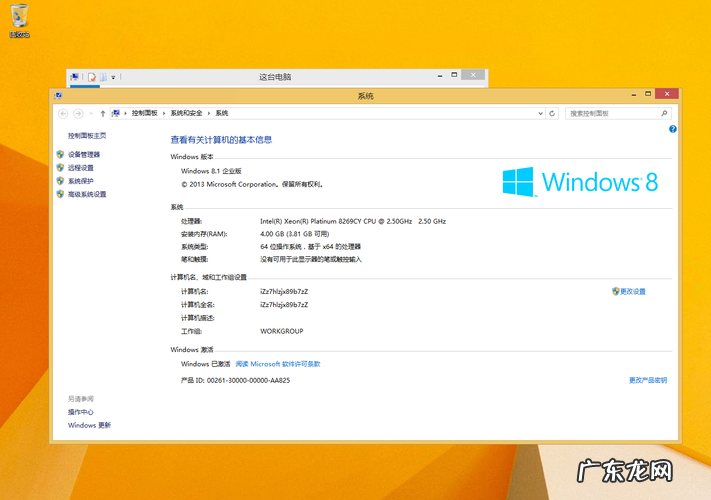Click the 4.00 GB RAM value
711x500 pixels.
click(294, 234)
